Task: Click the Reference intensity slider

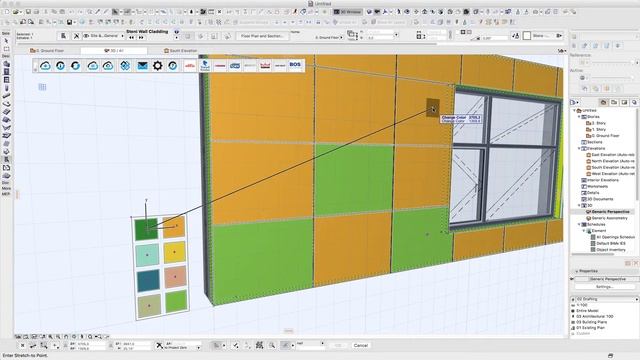Action: (x=611, y=62)
